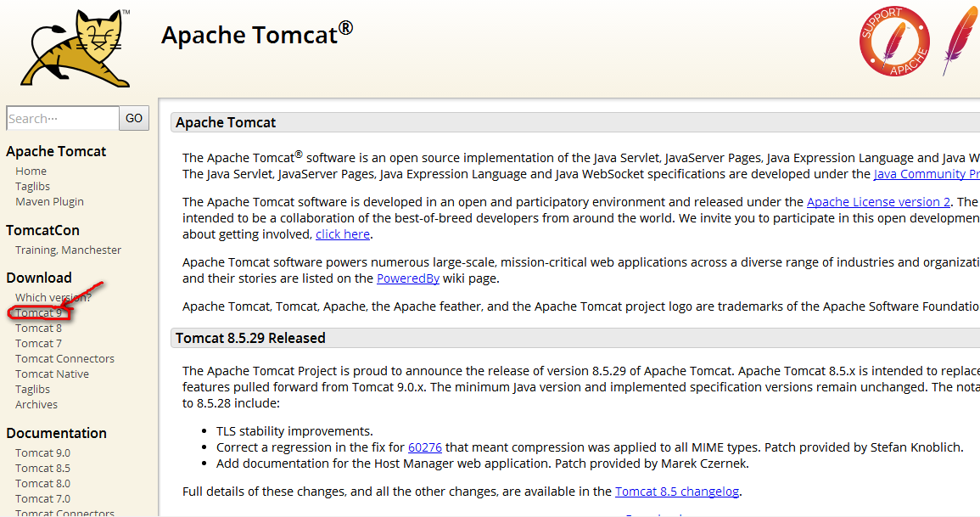The image size is (980, 517).
Task: Click the GO search button
Action: [134, 118]
